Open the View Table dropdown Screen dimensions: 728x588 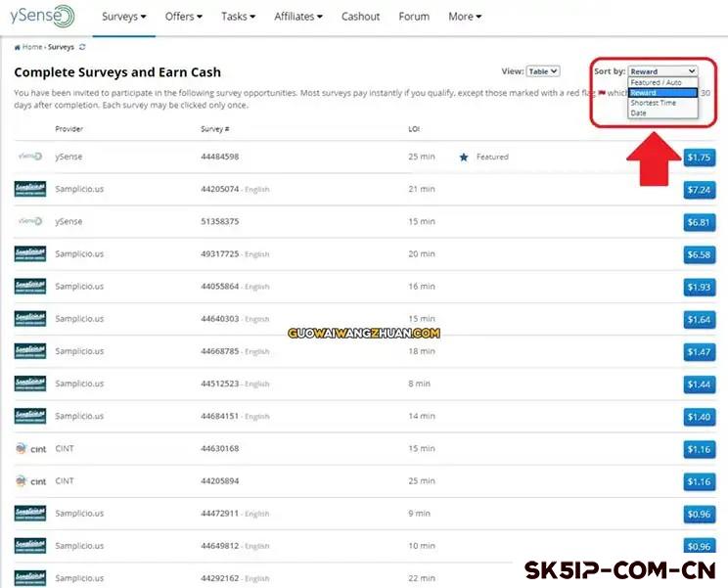click(543, 71)
